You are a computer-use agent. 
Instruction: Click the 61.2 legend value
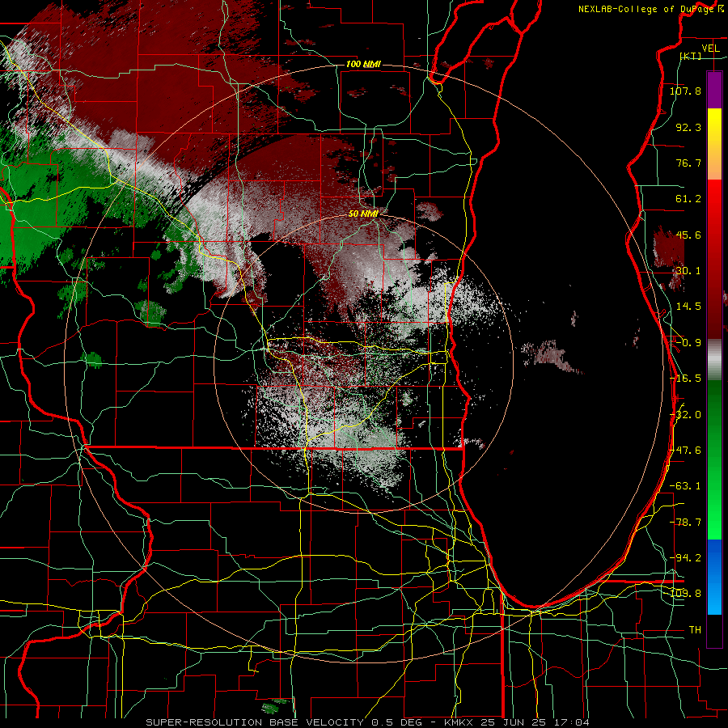coord(688,199)
